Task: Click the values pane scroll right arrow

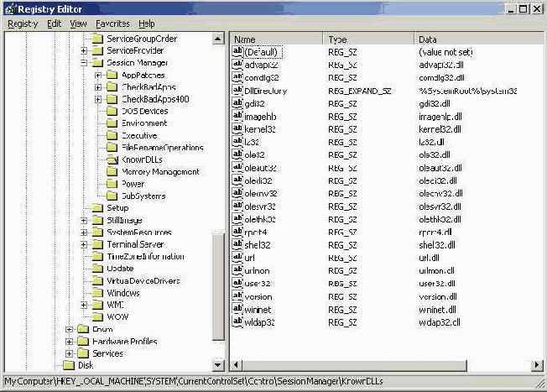Action: click(x=537, y=365)
